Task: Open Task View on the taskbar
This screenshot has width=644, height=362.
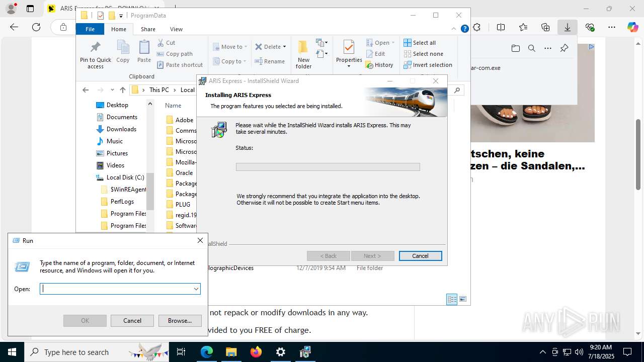Action: pos(181,352)
